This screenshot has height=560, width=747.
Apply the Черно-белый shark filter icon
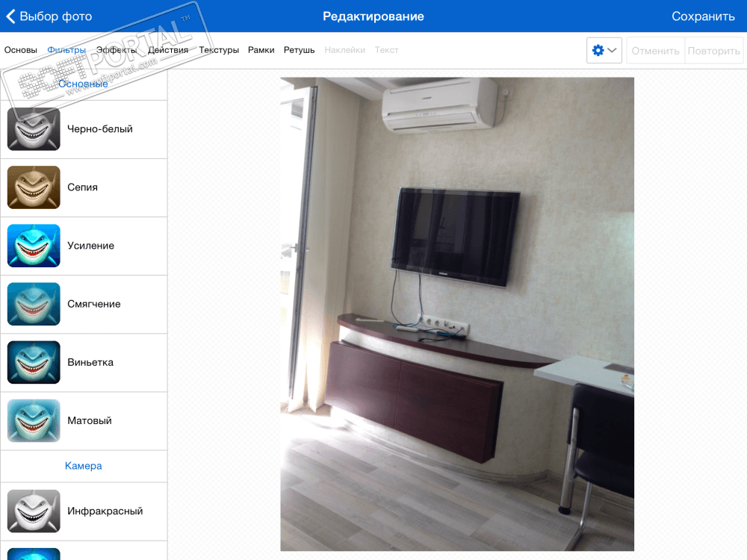click(34, 129)
